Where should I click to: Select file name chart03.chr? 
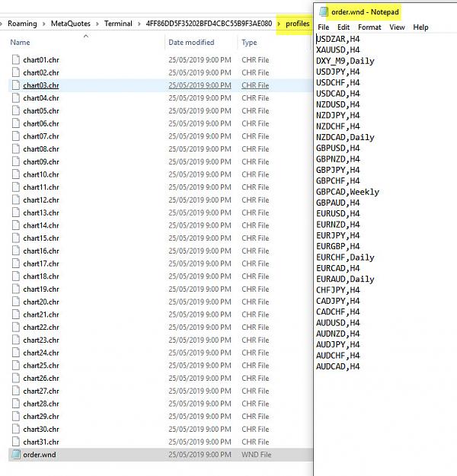[41, 85]
